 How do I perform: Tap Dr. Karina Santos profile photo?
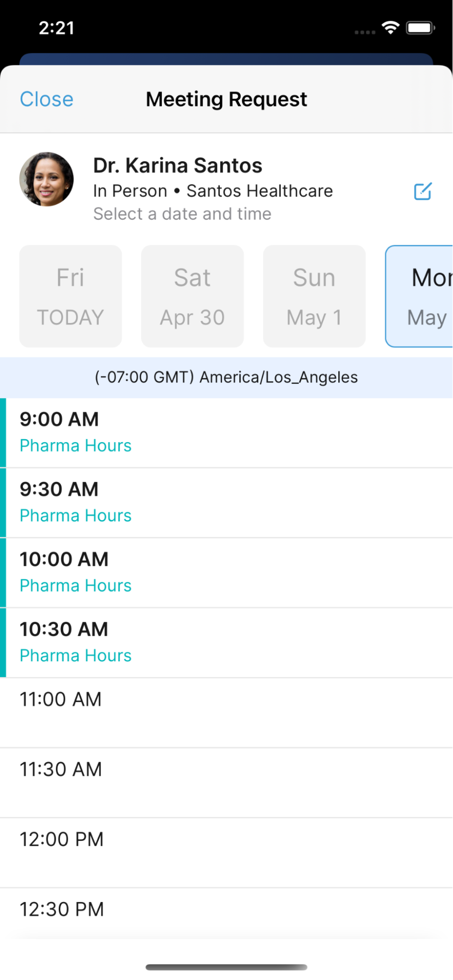[47, 179]
